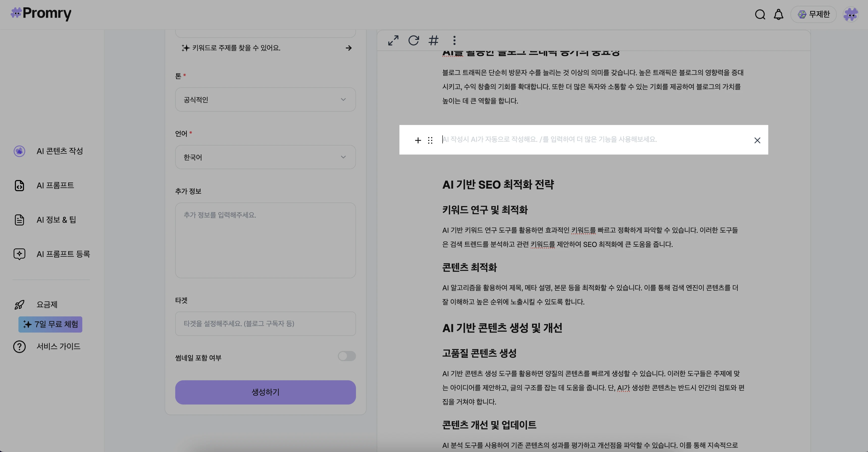
Task: Click the hashtag icon in editor toolbar
Action: pos(434,40)
